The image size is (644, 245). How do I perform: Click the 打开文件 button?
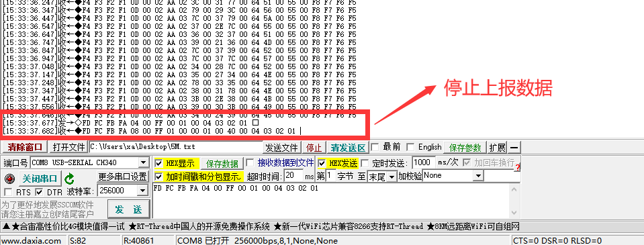68,147
